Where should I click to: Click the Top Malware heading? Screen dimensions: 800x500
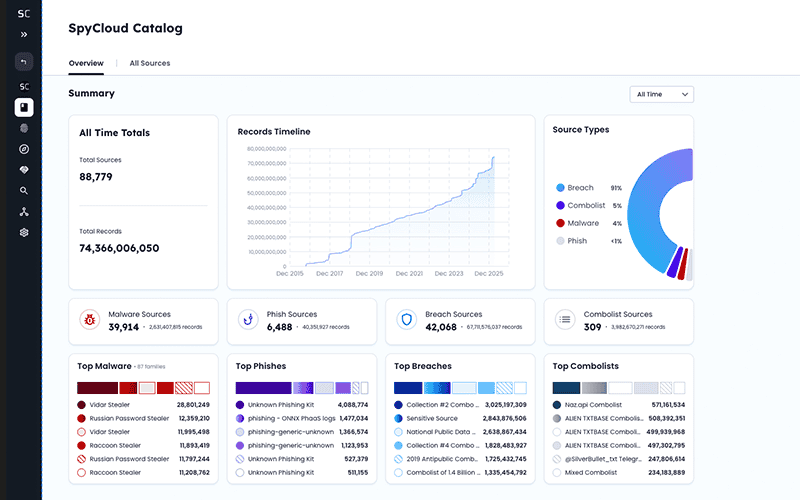pyautogui.click(x=104, y=366)
